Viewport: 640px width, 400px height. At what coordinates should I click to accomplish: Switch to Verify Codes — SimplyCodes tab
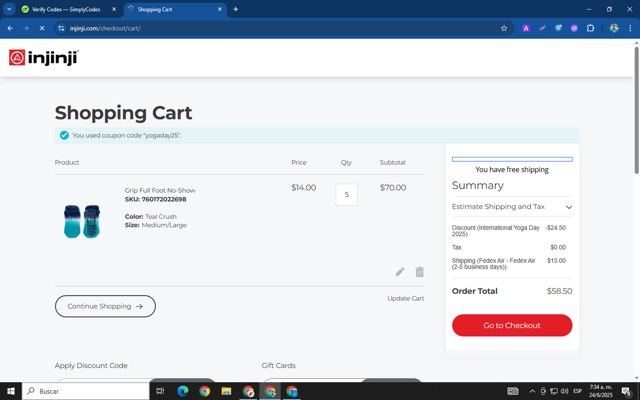click(65, 9)
